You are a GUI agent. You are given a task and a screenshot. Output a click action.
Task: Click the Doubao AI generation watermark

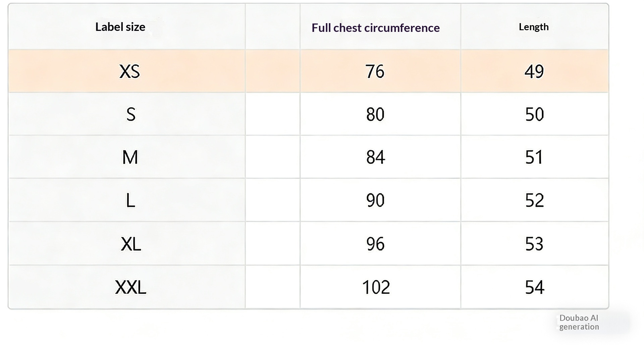pyautogui.click(x=579, y=323)
